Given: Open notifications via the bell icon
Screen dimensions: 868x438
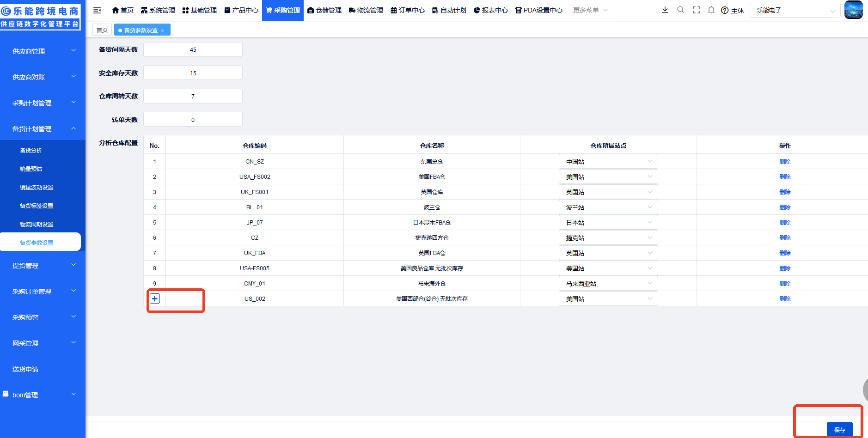Looking at the screenshot, I should click(x=711, y=10).
